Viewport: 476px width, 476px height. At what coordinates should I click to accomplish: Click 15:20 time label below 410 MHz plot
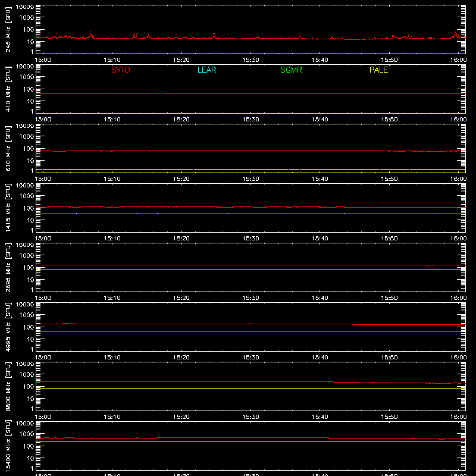pyautogui.click(x=181, y=120)
